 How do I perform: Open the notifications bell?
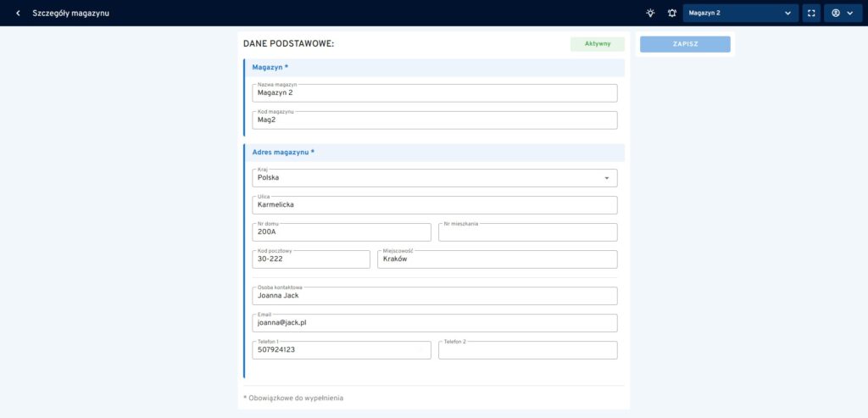pyautogui.click(x=672, y=14)
